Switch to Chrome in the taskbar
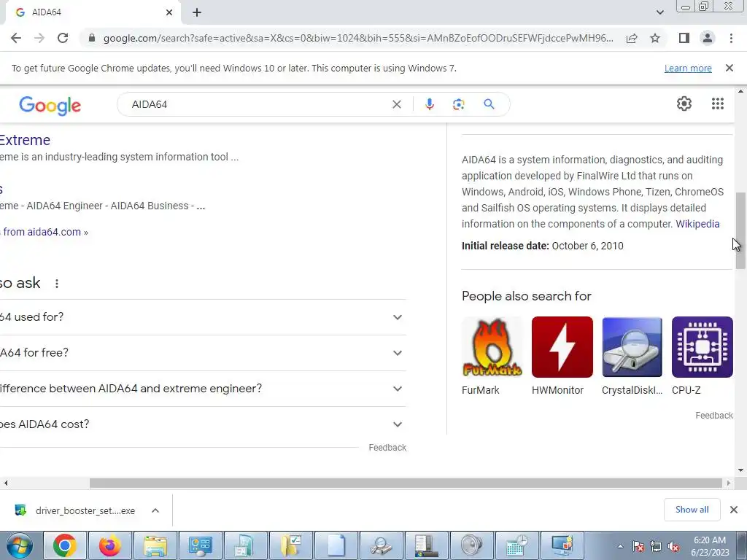747x560 pixels. (65, 545)
